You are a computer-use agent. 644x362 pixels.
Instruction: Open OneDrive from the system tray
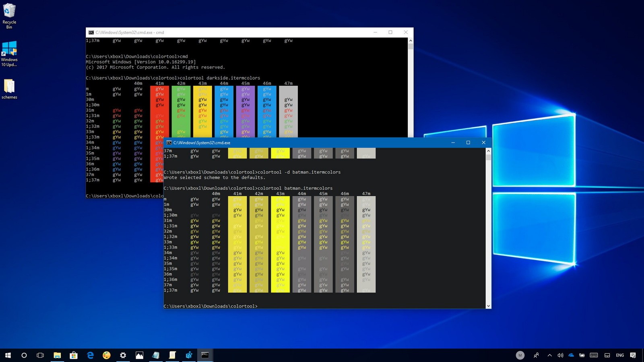tap(572, 355)
